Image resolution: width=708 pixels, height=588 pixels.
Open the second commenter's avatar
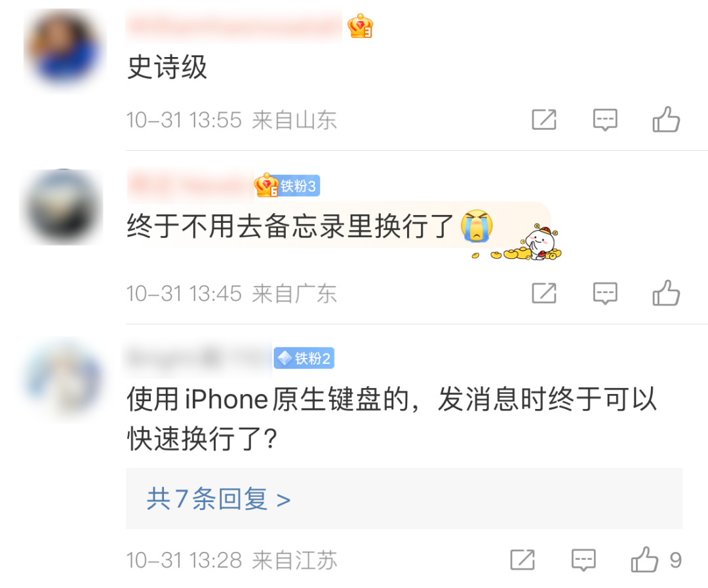click(63, 207)
